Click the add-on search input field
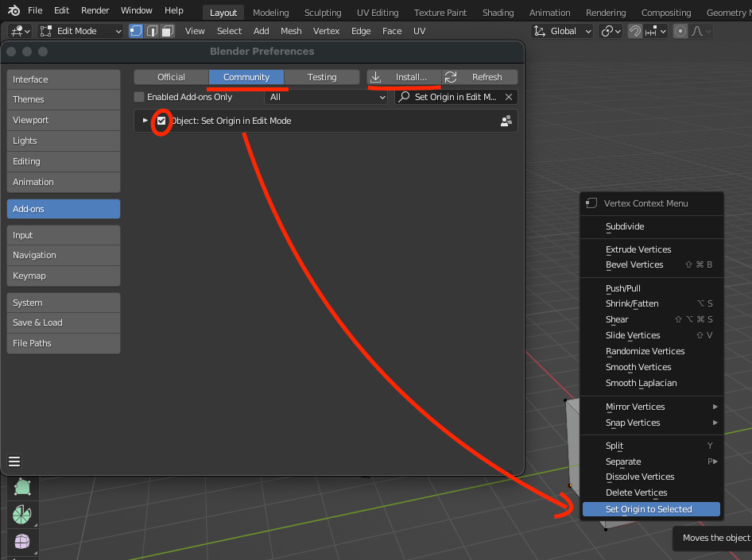 pyautogui.click(x=456, y=97)
